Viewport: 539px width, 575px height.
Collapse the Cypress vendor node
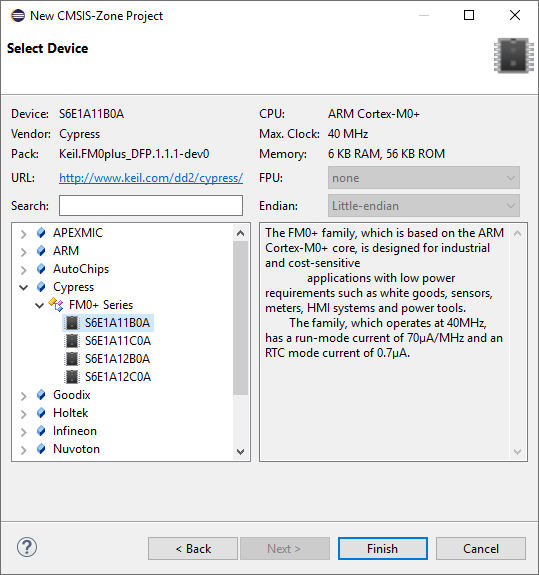(23, 288)
